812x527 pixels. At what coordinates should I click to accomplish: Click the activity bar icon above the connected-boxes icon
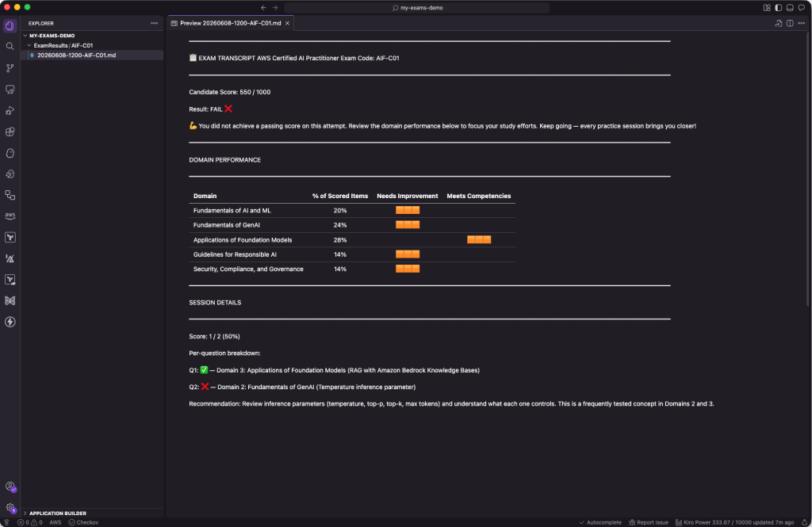(x=10, y=174)
